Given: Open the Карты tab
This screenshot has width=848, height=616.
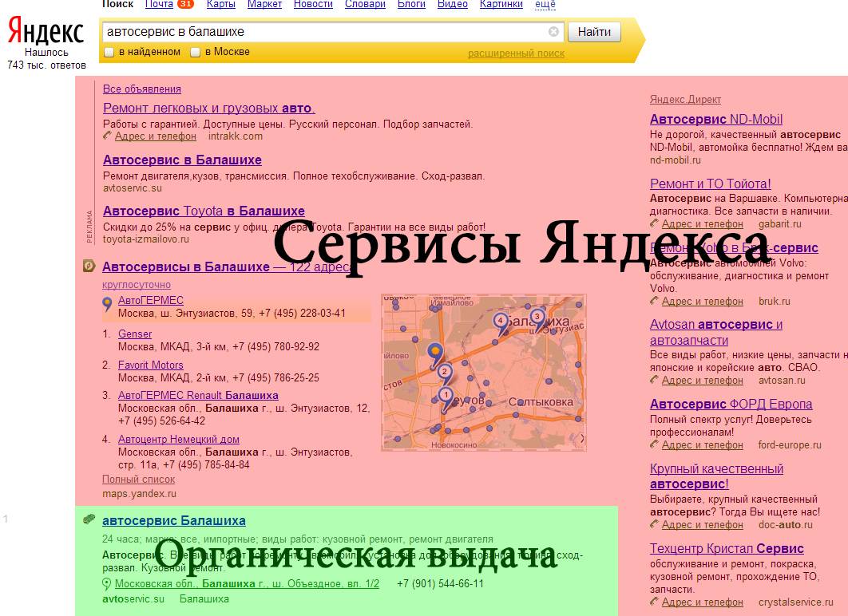Looking at the screenshot, I should point(220,4).
